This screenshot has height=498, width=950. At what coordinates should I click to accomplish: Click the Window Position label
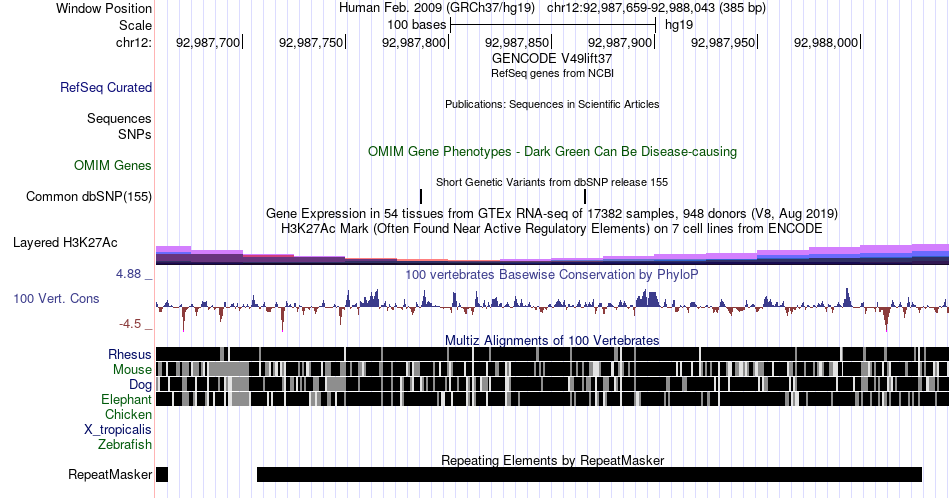pyautogui.click(x=104, y=8)
